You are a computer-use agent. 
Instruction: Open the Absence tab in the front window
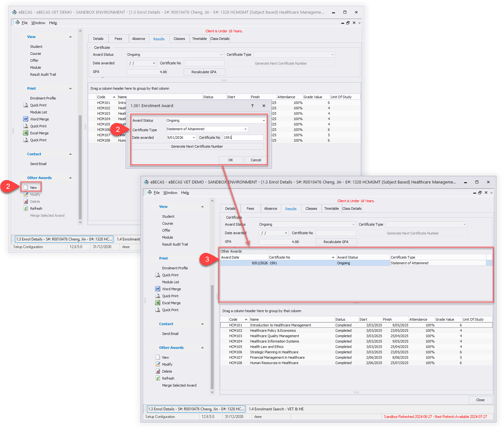(x=270, y=209)
